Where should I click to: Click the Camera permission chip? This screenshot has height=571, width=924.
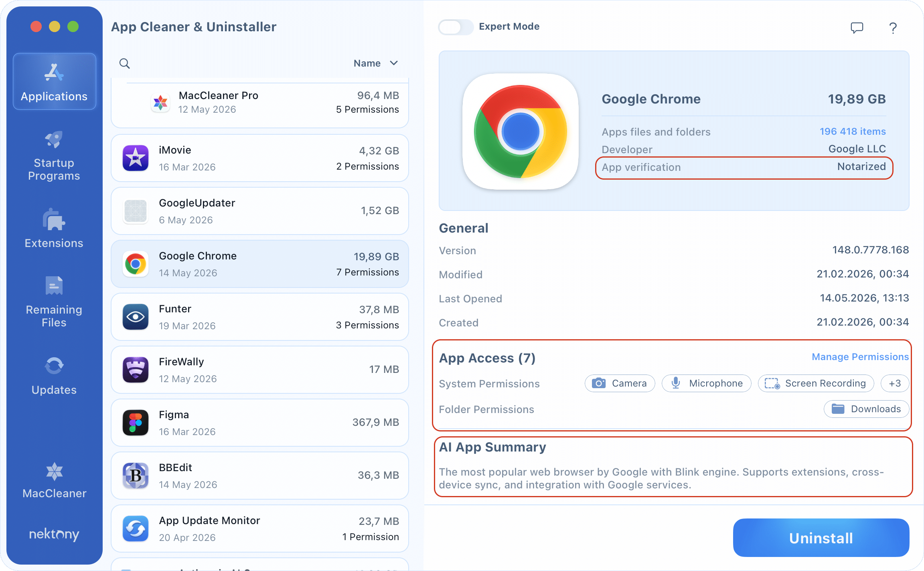click(620, 383)
